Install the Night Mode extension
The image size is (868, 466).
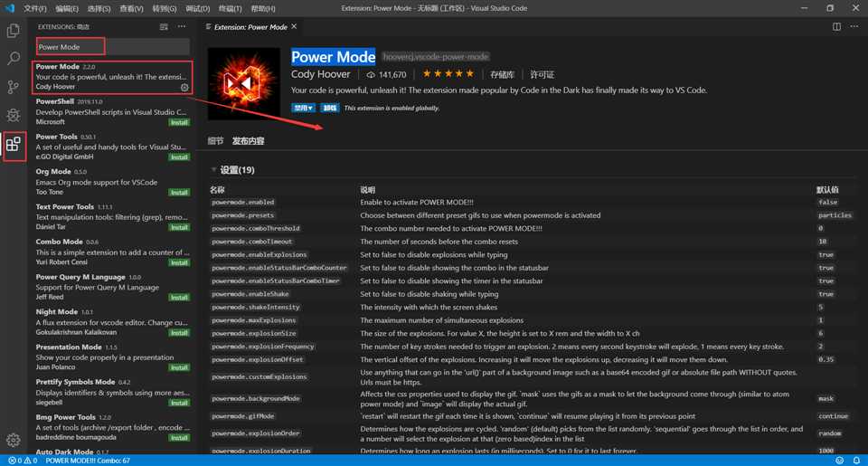(179, 332)
